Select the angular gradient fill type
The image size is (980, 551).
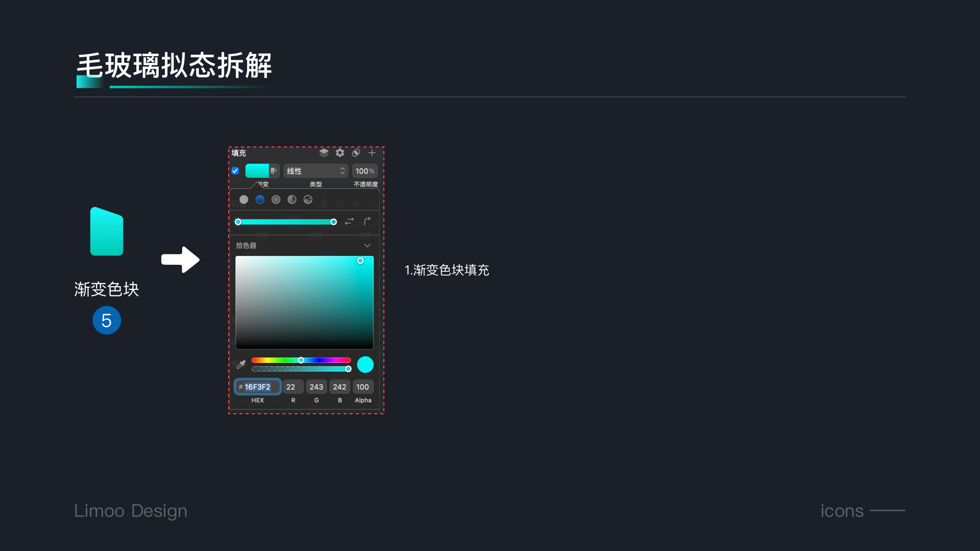click(x=292, y=199)
